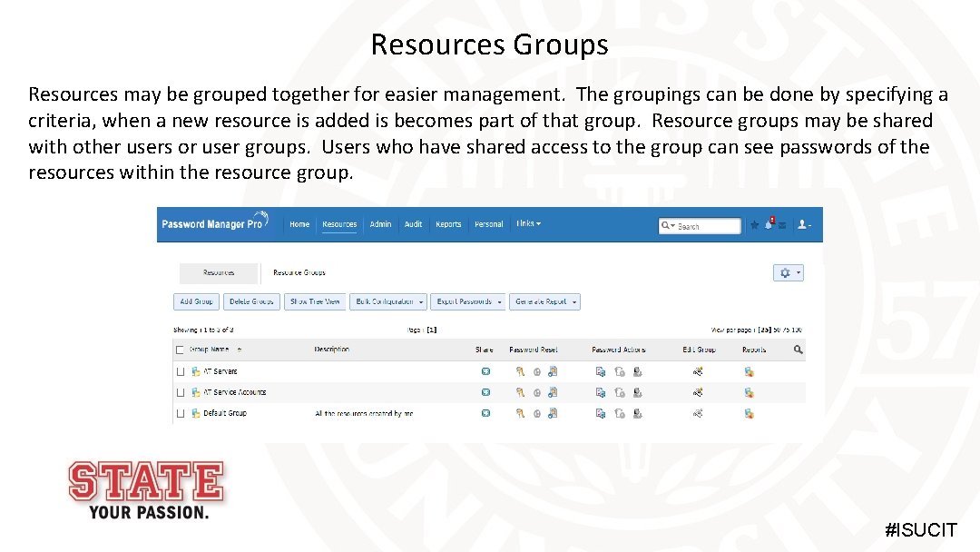Open the Admin menu
The width and height of the screenshot is (980, 552).
point(380,224)
